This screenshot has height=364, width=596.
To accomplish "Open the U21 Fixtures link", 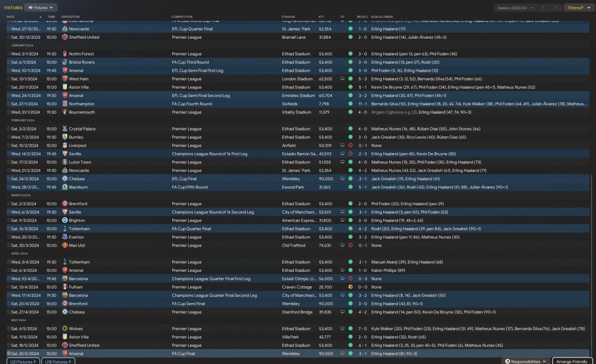I will (23, 362).
